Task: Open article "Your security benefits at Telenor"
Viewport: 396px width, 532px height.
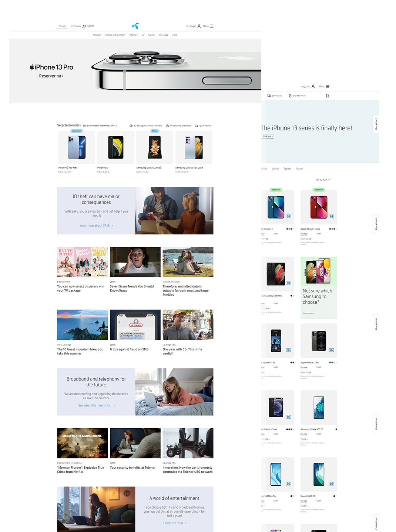Action: click(133, 468)
